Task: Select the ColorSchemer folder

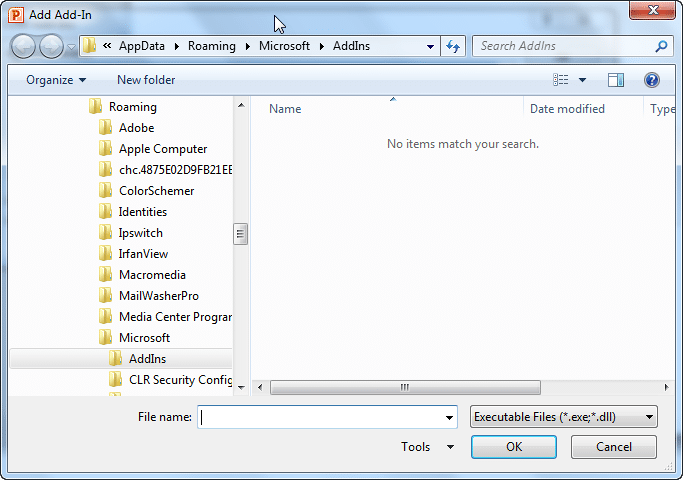Action: [x=156, y=191]
